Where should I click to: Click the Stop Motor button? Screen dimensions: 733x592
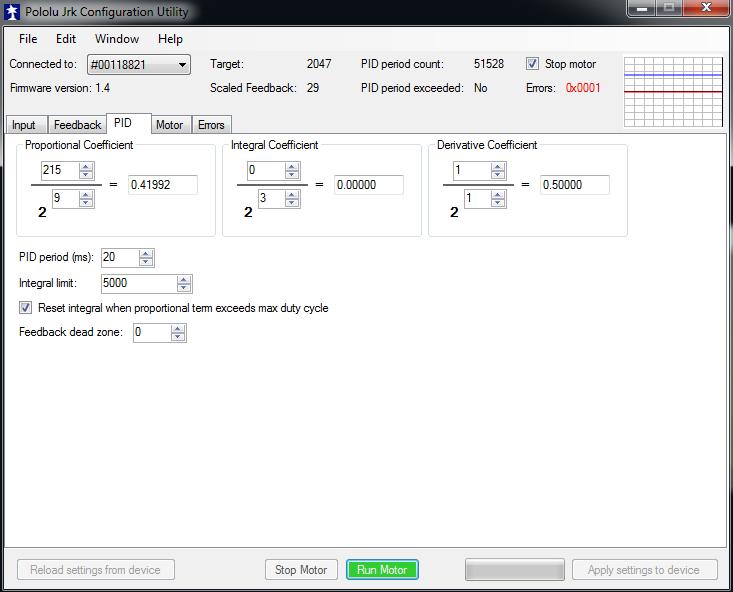point(301,570)
